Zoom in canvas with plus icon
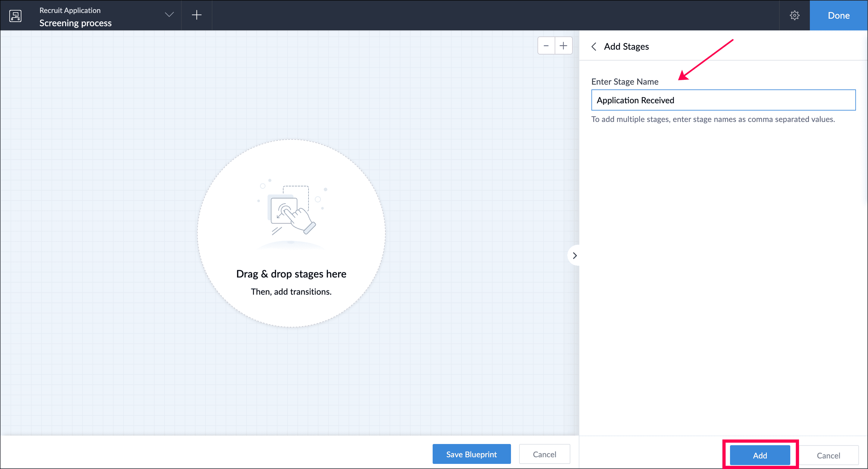 [563, 46]
